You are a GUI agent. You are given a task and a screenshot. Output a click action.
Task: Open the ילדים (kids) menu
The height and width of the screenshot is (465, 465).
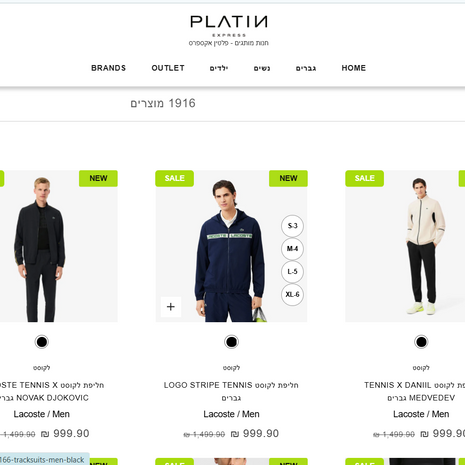coord(219,68)
